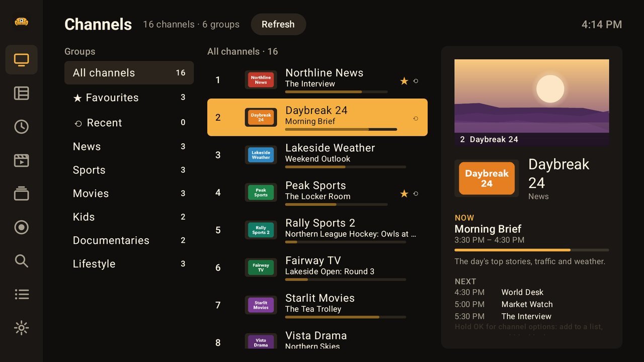Click the "4:14 PM" clock text
The height and width of the screenshot is (362, 644).
pos(602,24)
